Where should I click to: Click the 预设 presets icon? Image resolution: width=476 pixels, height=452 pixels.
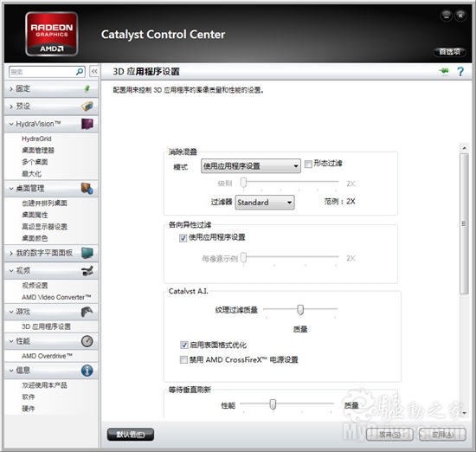tap(87, 107)
